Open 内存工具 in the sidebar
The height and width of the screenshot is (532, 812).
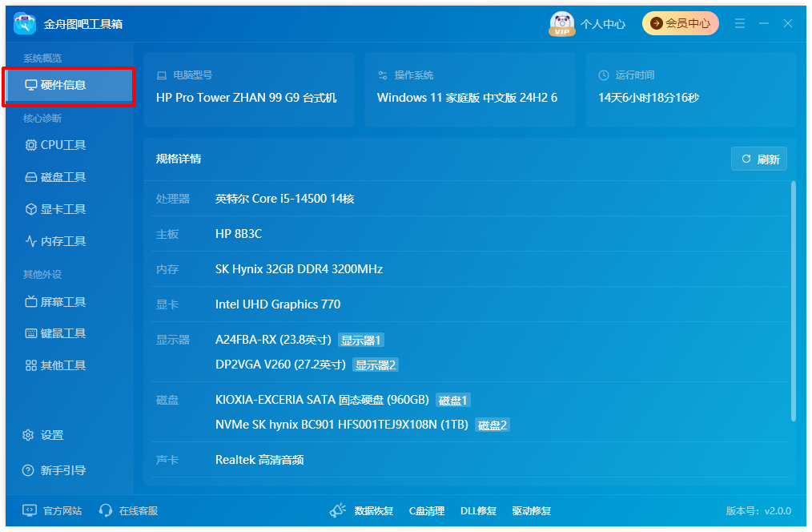pyautogui.click(x=55, y=241)
